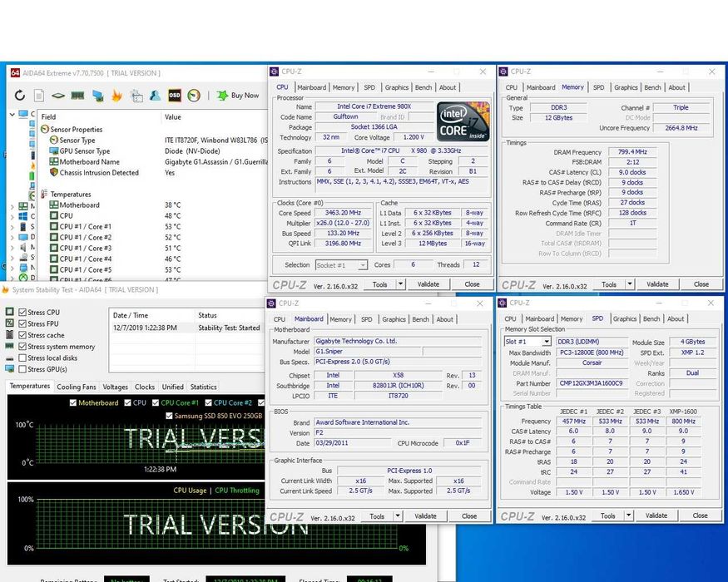The image size is (728, 582).
Task: Uncheck the Stress cache checkbox
Action: (x=22, y=335)
